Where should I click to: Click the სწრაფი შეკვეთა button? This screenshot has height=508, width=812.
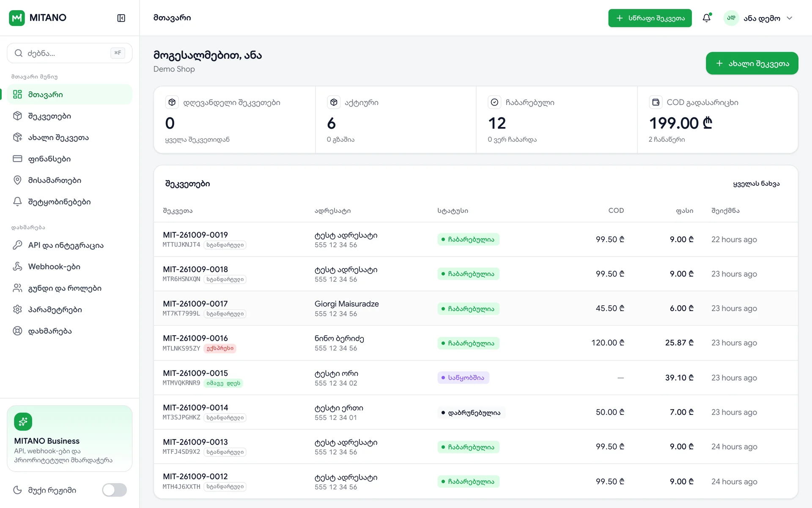coord(650,18)
